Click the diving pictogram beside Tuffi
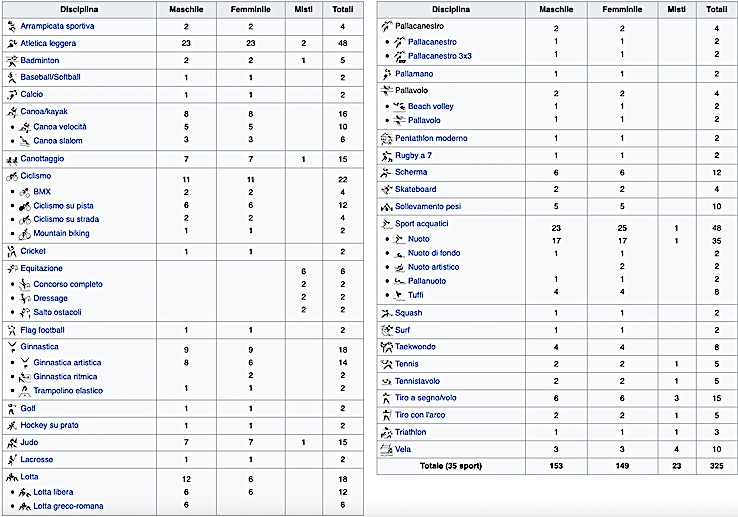Screen dimensions: 738x517 point(399,295)
